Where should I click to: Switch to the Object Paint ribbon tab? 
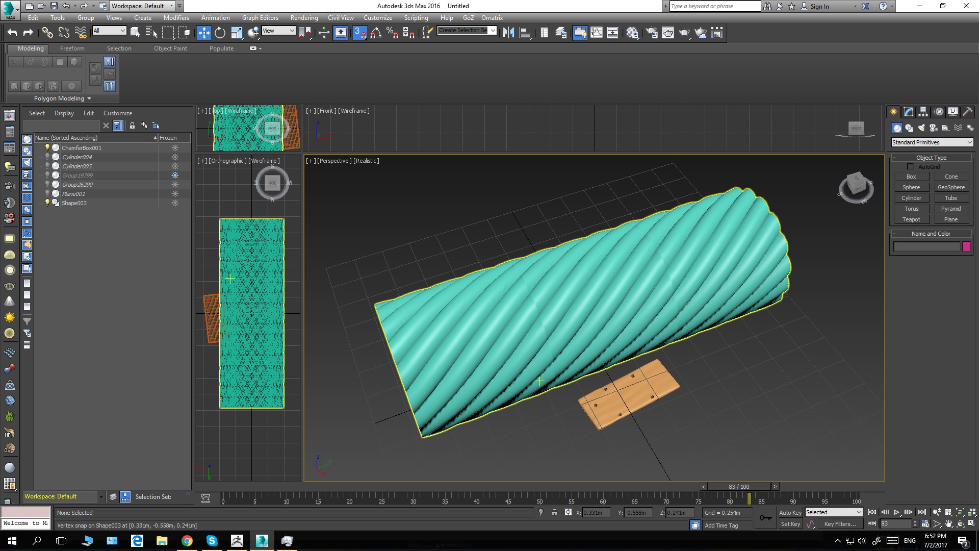coord(170,48)
